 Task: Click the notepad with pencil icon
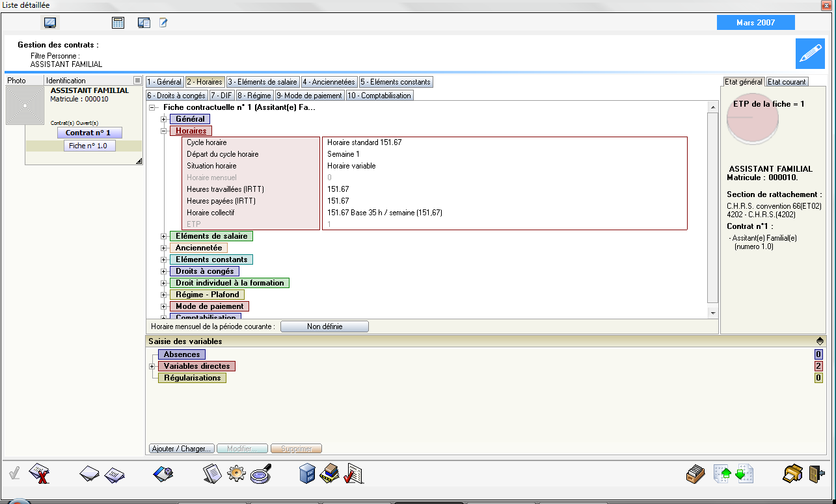pos(163,23)
